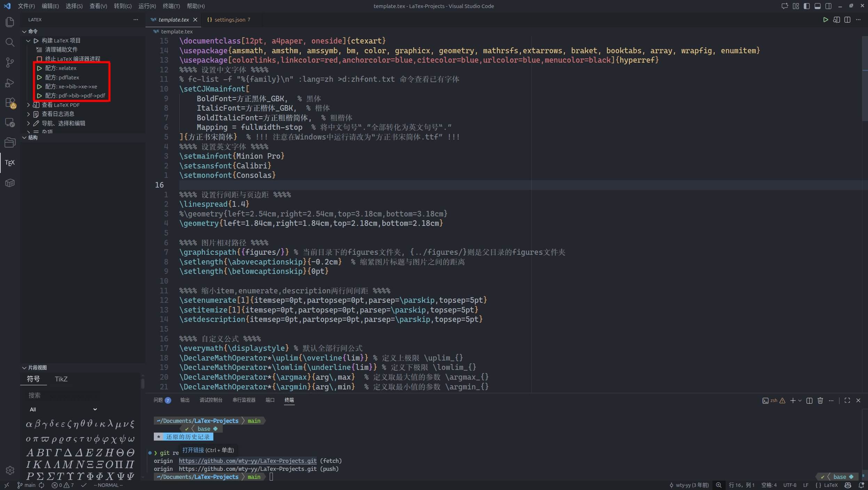Image resolution: width=868 pixels, height=490 pixels.
Task: Toggle the bottom panel layout button
Action: 818,6
